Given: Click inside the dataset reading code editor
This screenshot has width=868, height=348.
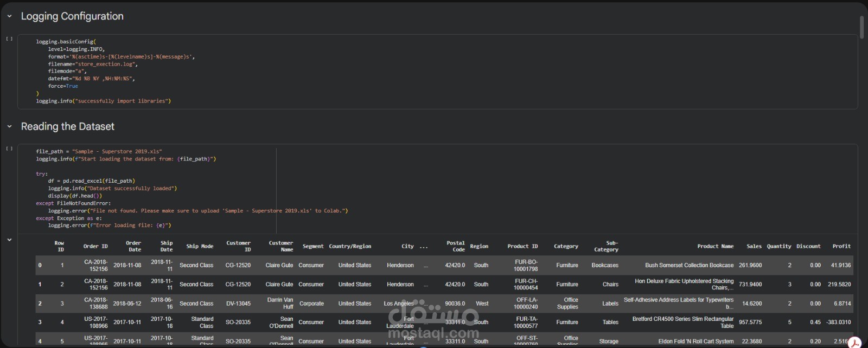Looking at the screenshot, I should (x=438, y=189).
